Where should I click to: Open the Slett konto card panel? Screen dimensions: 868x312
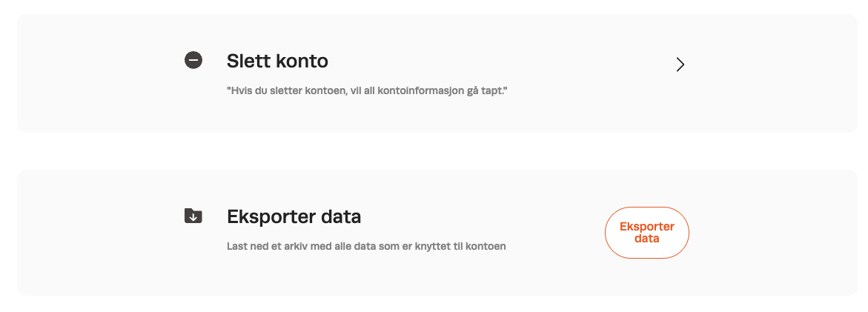point(437,73)
